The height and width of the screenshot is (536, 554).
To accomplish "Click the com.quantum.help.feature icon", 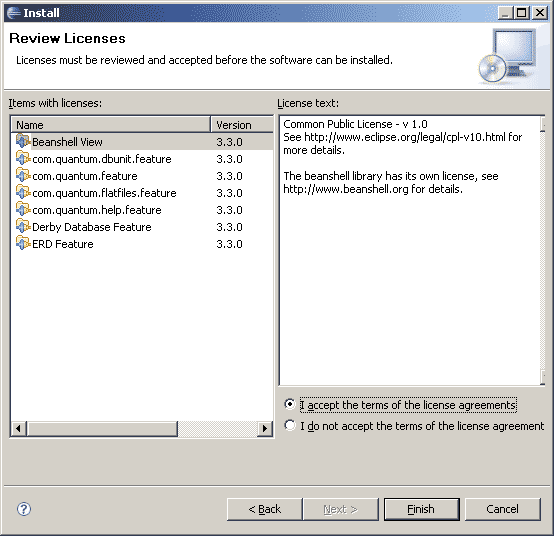I will 23,209.
